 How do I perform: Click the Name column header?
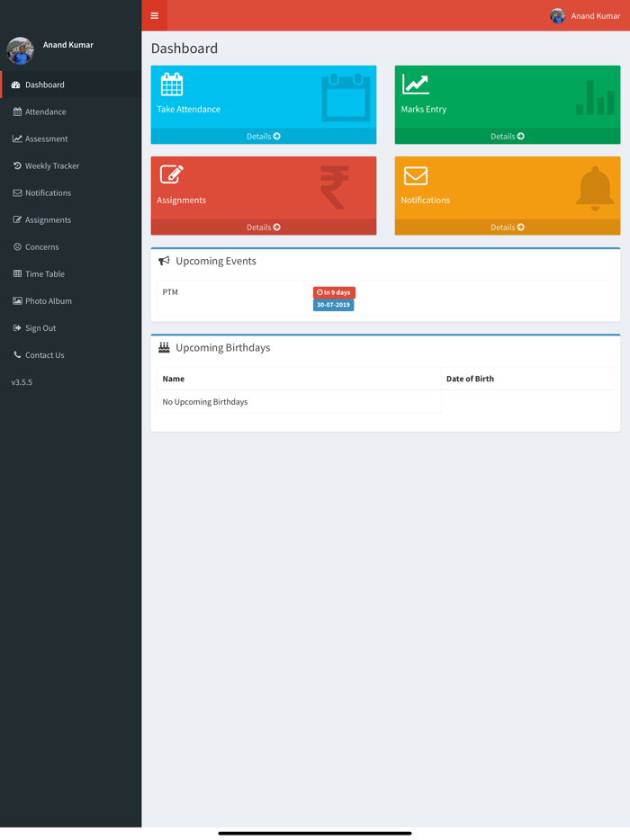pos(299,379)
